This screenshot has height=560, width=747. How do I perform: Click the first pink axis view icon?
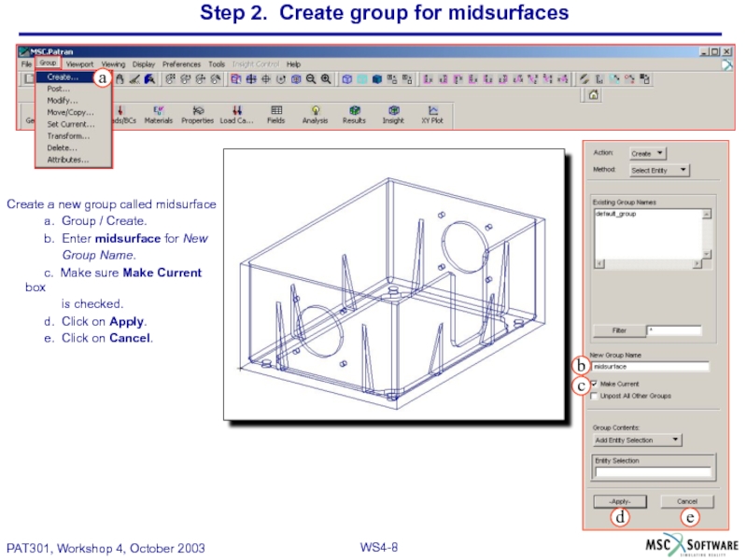pos(428,79)
